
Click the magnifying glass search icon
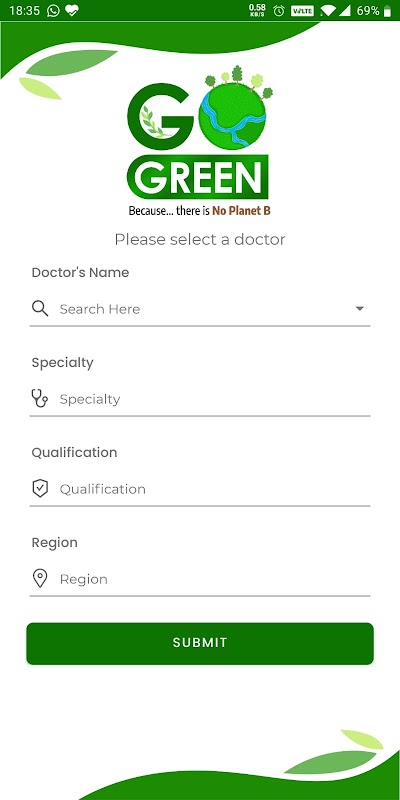(x=40, y=309)
